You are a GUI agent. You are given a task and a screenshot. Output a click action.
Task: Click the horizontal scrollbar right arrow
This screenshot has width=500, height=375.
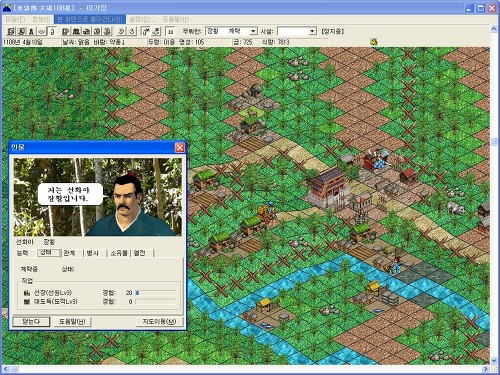[486, 369]
